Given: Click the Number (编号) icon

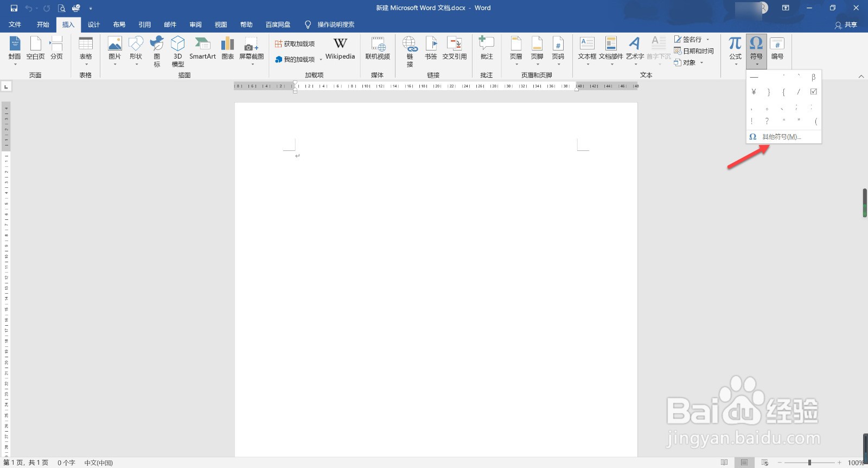Looking at the screenshot, I should (x=777, y=48).
